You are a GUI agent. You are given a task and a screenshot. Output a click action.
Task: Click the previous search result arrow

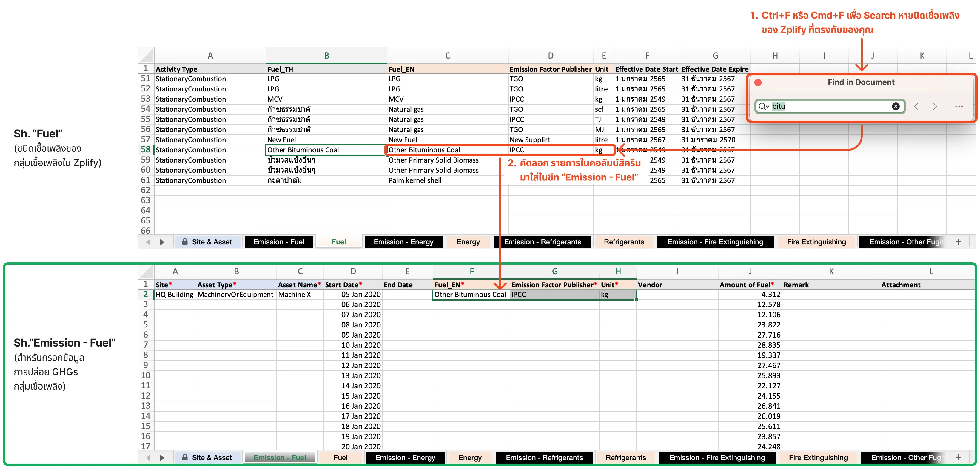[x=916, y=106]
